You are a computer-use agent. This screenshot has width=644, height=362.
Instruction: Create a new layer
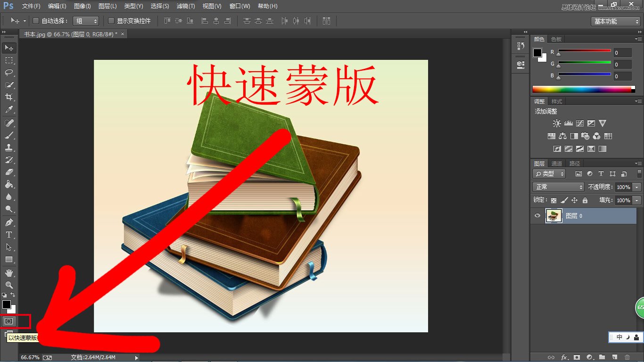pos(614,357)
